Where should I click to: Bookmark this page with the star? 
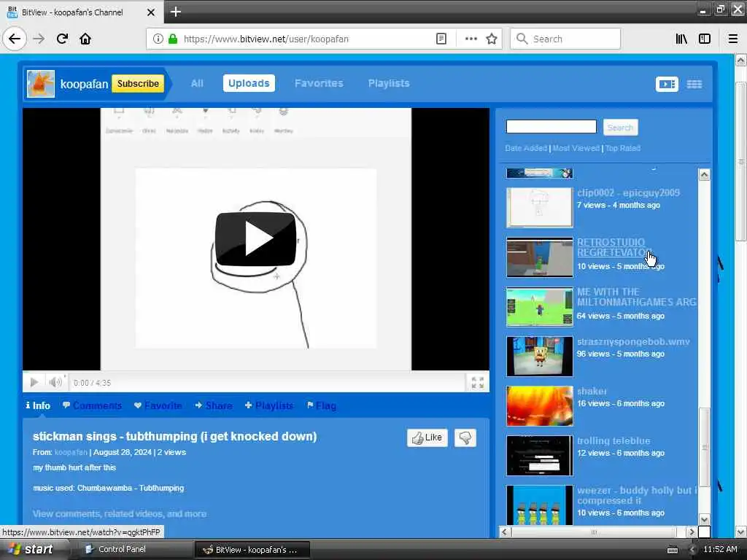click(x=492, y=39)
